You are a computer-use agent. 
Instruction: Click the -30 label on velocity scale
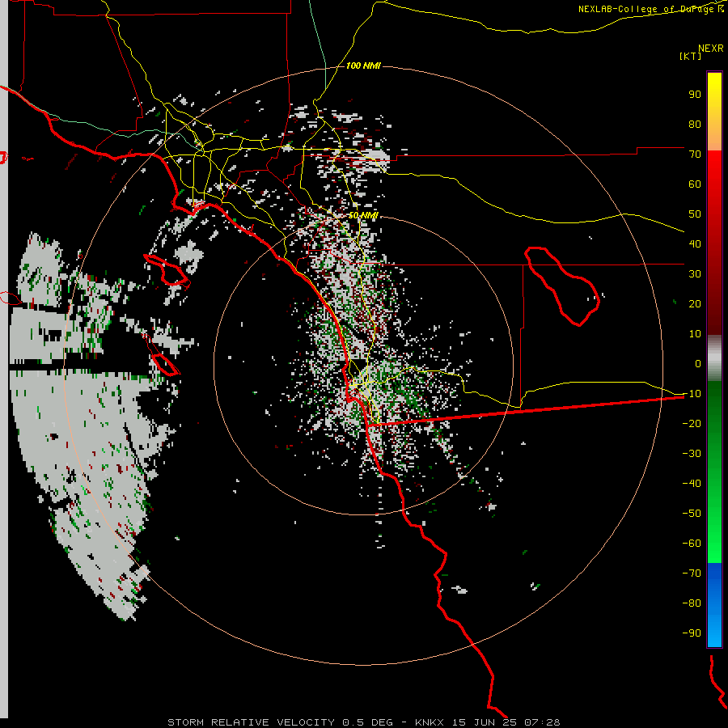[x=692, y=454]
